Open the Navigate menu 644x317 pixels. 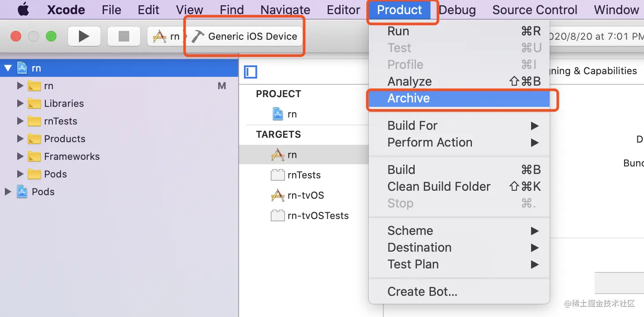click(x=285, y=10)
